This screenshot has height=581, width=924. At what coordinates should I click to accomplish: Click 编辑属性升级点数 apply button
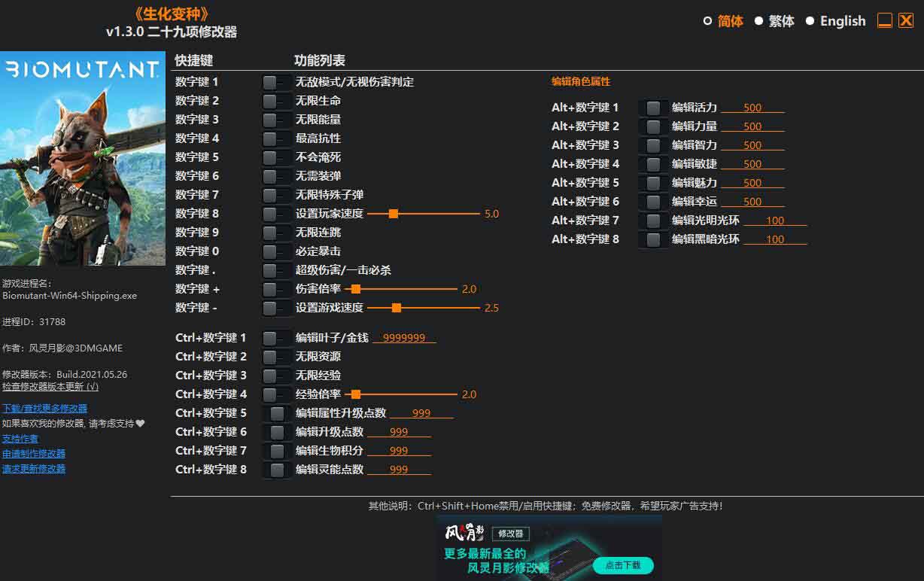[277, 413]
